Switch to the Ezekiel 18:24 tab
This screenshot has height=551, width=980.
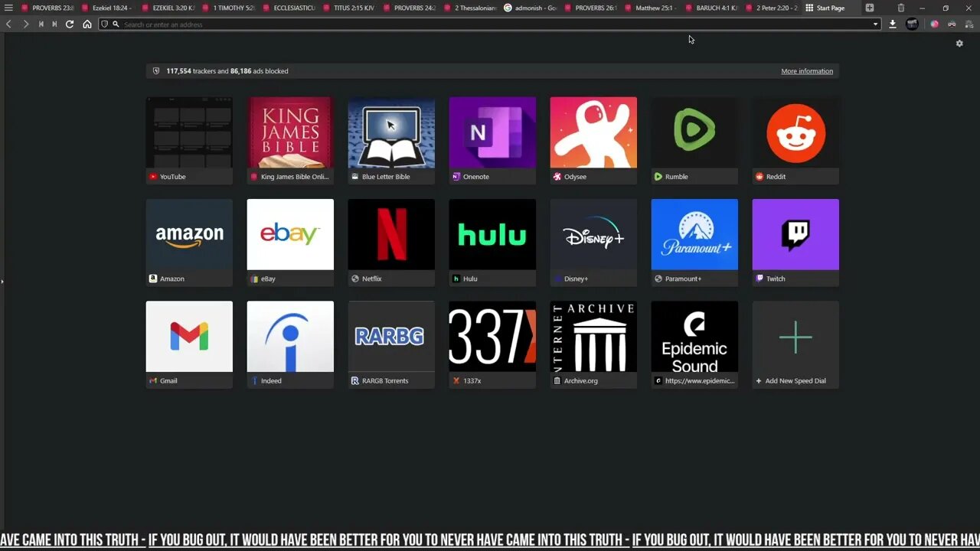tap(107, 8)
